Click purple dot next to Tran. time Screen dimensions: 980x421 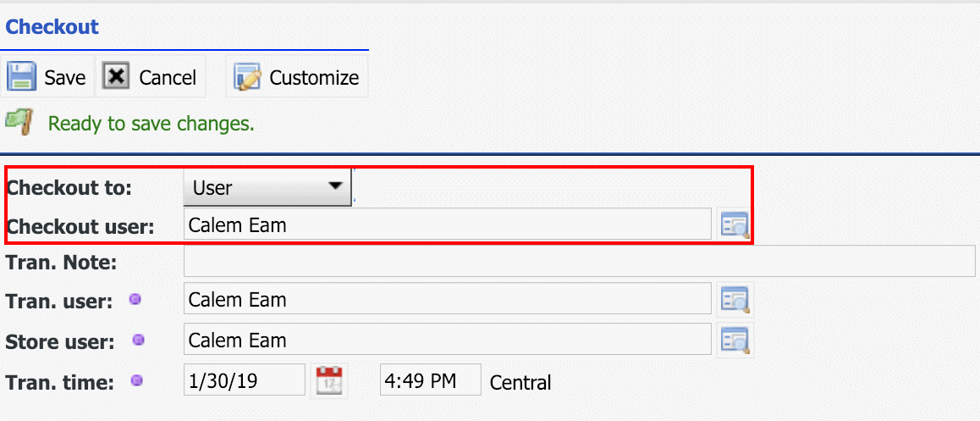136,380
